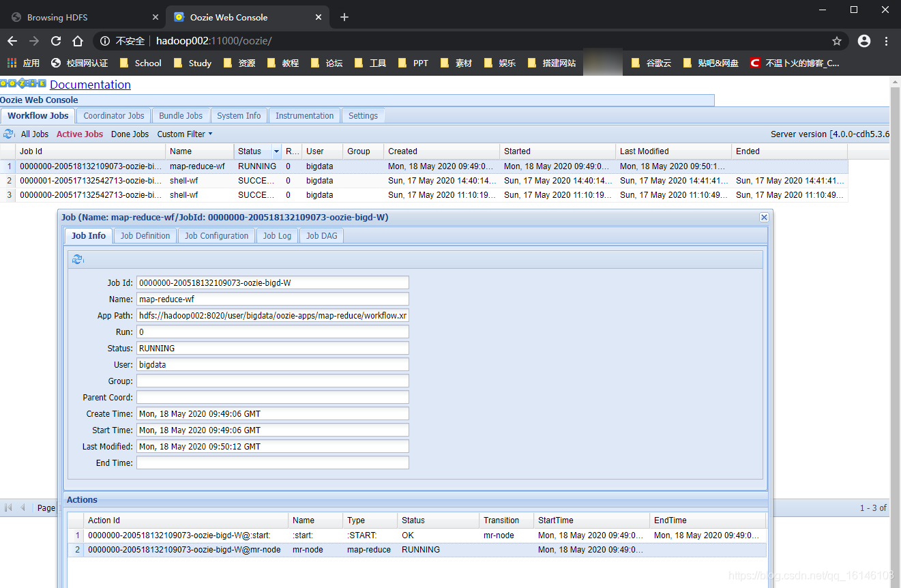Click the browser back arrow

coord(12,41)
